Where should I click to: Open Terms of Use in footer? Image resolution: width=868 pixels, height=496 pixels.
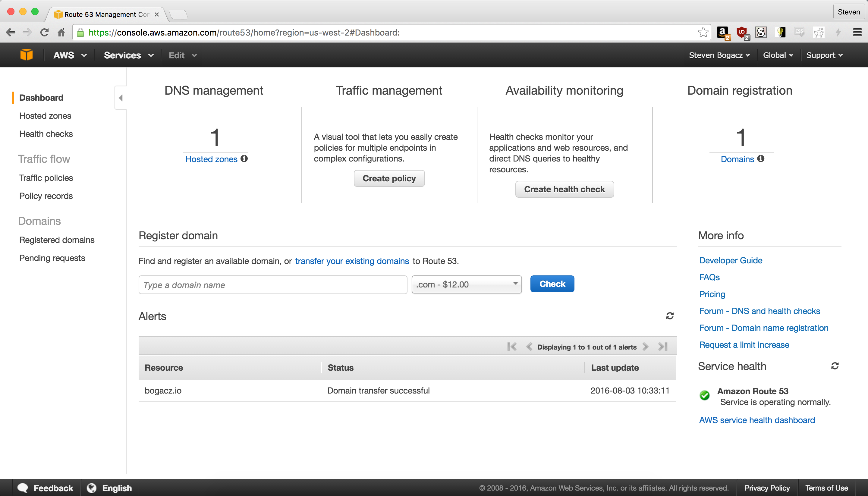tap(826, 488)
